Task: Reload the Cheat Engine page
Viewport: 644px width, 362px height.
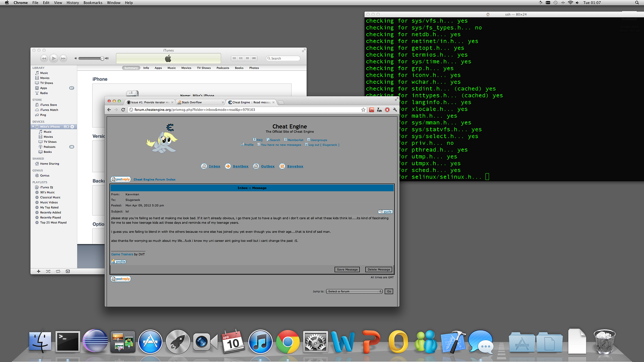Action: tap(123, 110)
